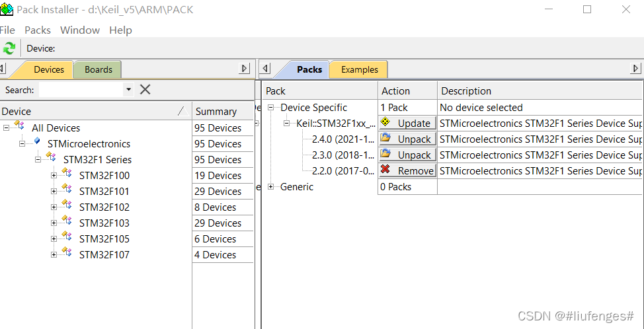The image size is (644, 329).
Task: Click the Update button for Keil::STM32F1xx pack
Action: 407,123
